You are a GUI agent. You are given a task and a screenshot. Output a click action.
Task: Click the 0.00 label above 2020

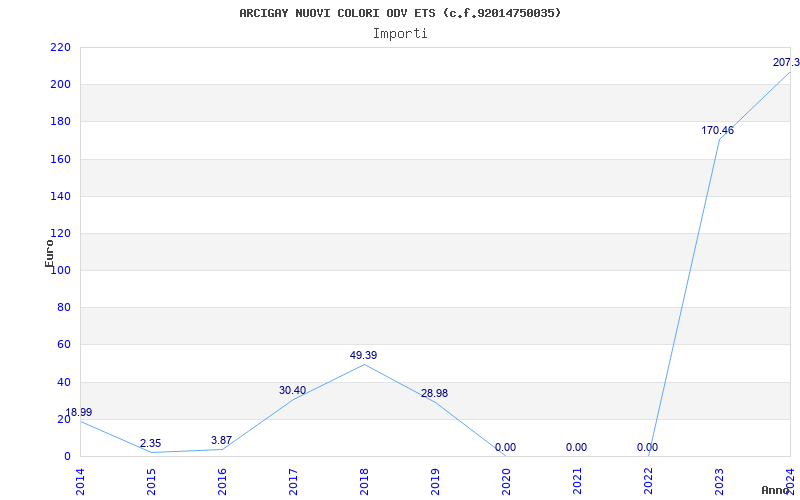pos(505,447)
